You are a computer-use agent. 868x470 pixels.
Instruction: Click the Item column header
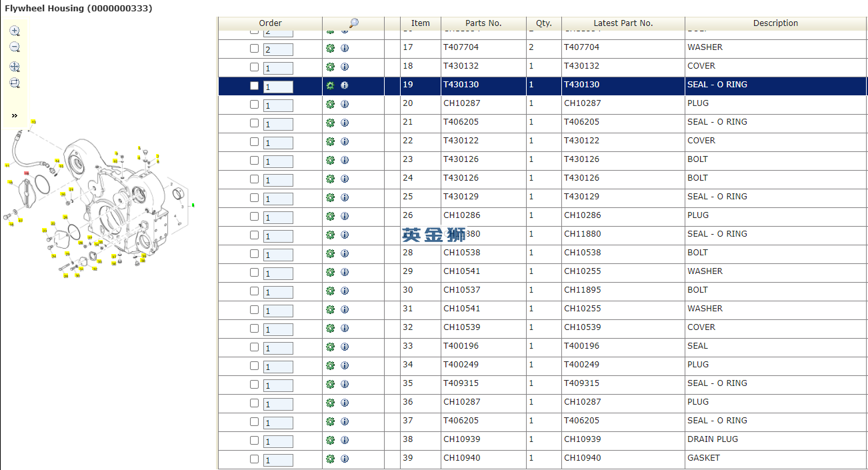tap(421, 23)
